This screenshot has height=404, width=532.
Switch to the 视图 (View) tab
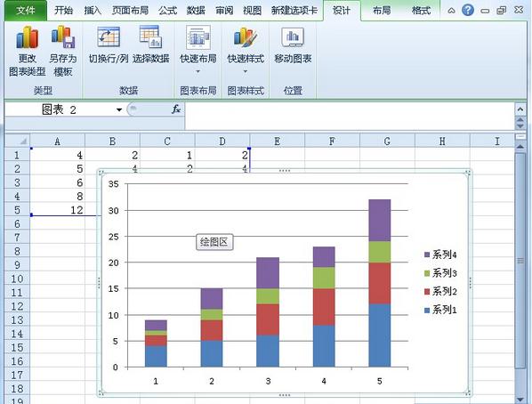[253, 11]
